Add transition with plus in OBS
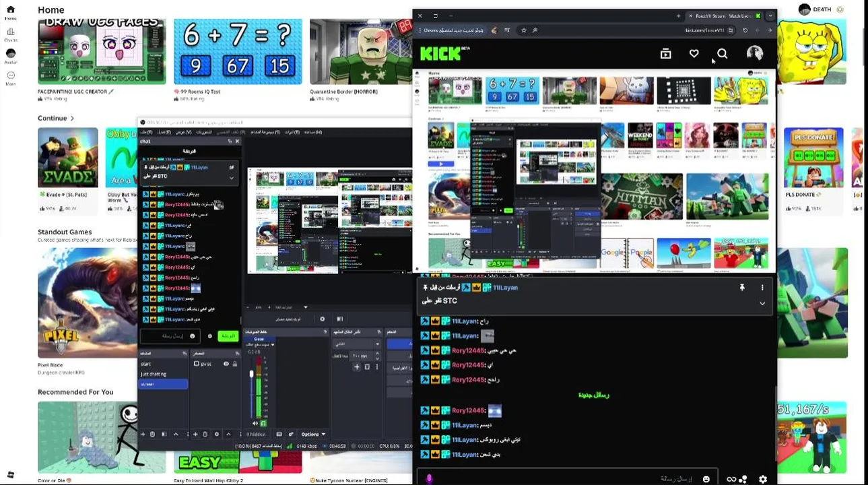This screenshot has width=868, height=485. pos(357,367)
